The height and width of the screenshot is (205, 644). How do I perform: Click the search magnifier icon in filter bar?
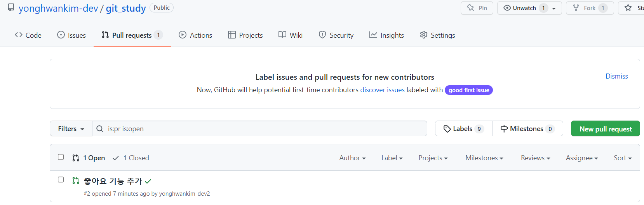pos(100,129)
